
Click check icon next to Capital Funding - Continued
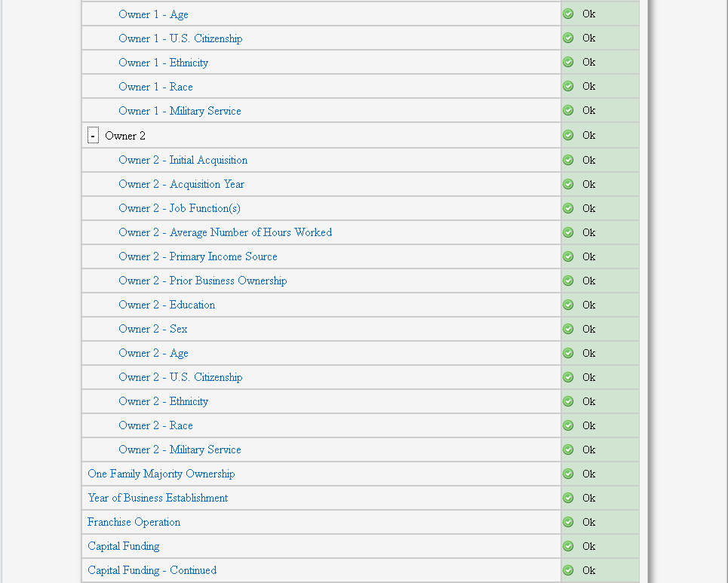tap(568, 570)
